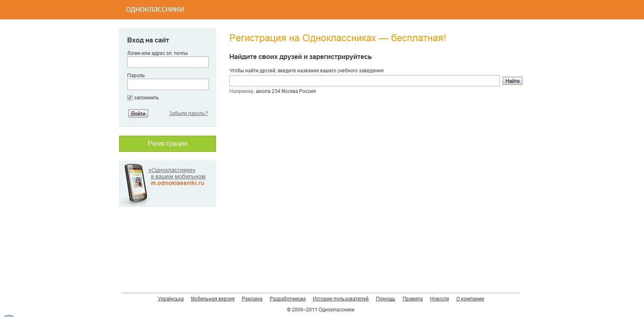The height and width of the screenshot is (317, 644).
Task: Open the Новости footer link
Action: tap(439, 299)
